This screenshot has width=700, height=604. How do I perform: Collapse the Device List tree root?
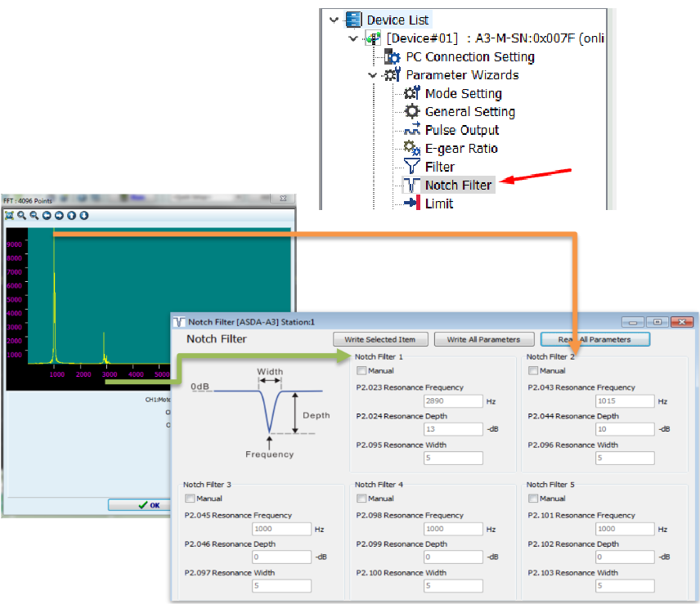click(x=334, y=20)
